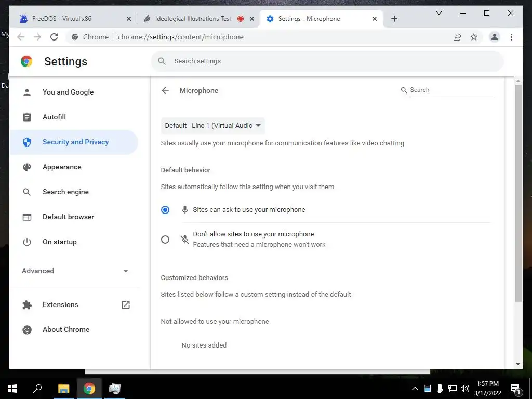Open File Explorer from taskbar
Image resolution: width=532 pixels, height=399 pixels.
[63, 389]
